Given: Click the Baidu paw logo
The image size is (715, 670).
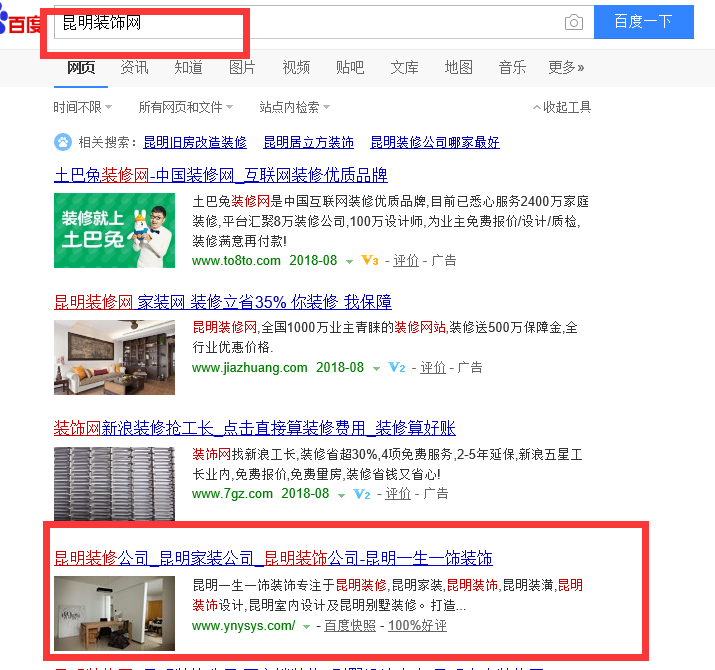Looking at the screenshot, I should pos(4,22).
